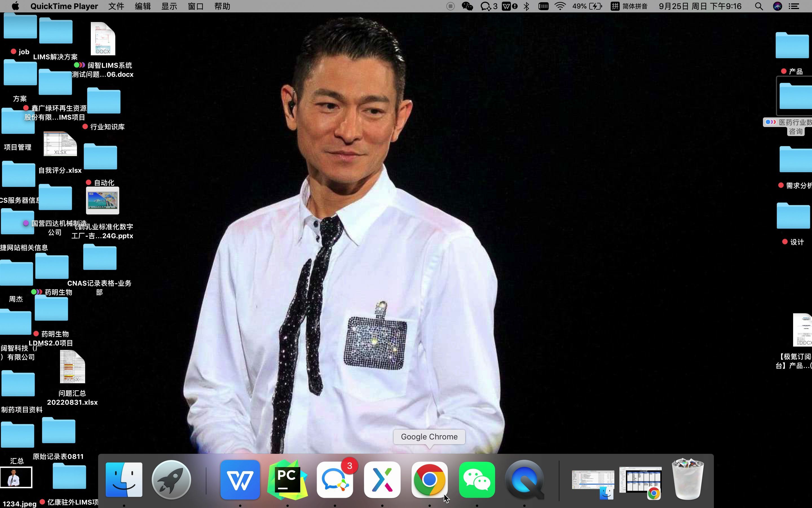This screenshot has width=812, height=508.
Task: Select 医药行业数 咨询 folder
Action: tap(796, 97)
